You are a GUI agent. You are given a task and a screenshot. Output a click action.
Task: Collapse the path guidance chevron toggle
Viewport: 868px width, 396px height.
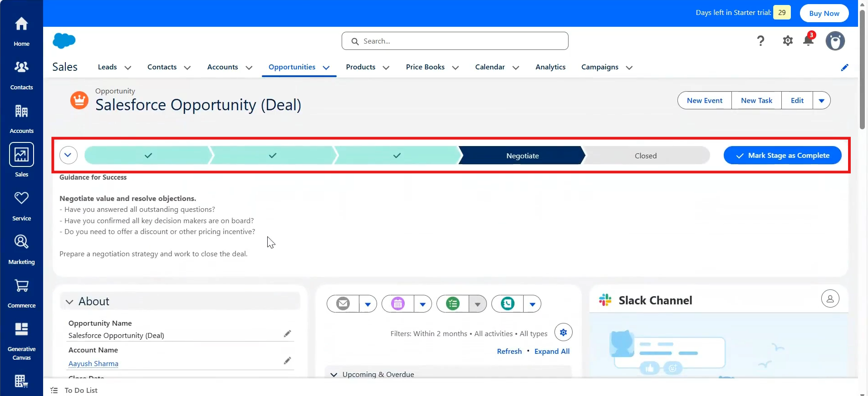click(x=68, y=155)
